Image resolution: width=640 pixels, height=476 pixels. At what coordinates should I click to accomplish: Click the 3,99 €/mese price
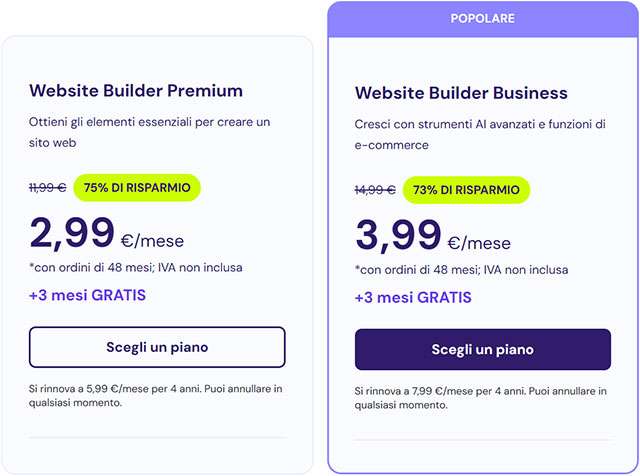433,236
